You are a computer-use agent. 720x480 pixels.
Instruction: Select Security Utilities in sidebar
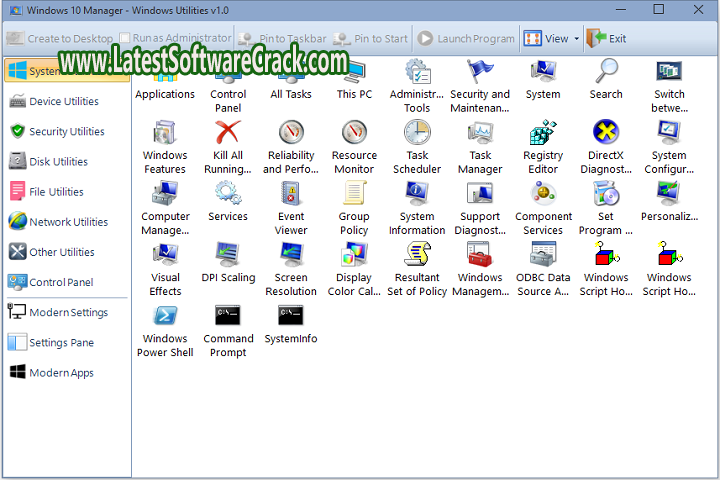(x=66, y=131)
